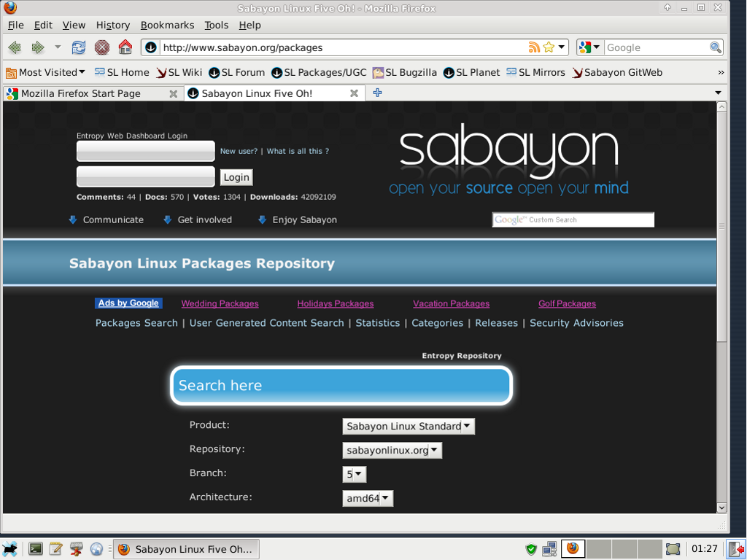The image size is (747, 560).
Task: Click the Wedding Packages ad link
Action: [x=220, y=303]
